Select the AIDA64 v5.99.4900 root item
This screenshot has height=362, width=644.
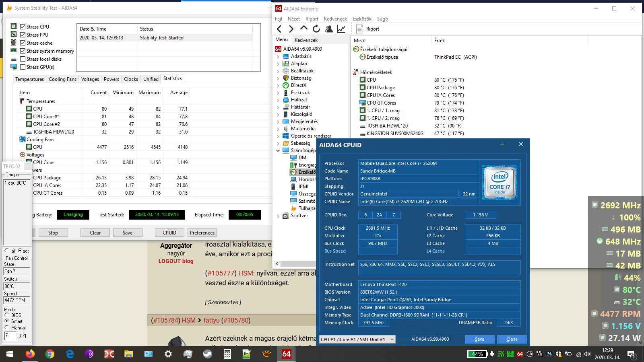tap(302, 49)
